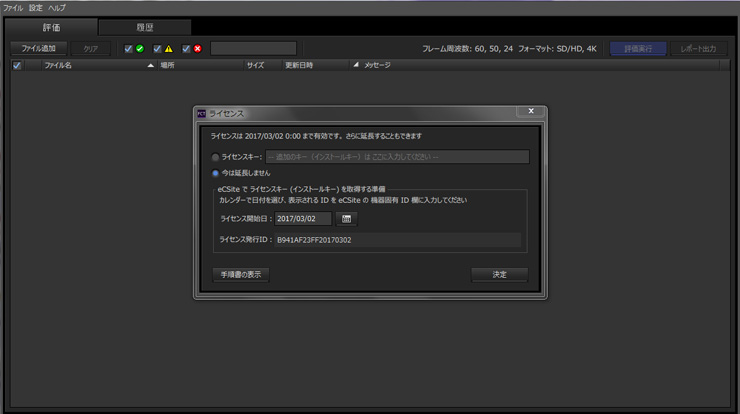The image size is (740, 414).
Task: Sort by 更新日時 column header
Action: click(300, 66)
